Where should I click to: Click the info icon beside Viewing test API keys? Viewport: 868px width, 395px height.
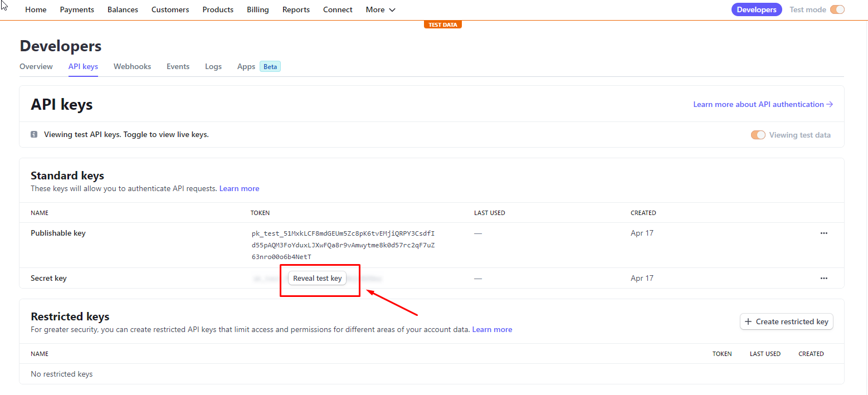pyautogui.click(x=34, y=135)
